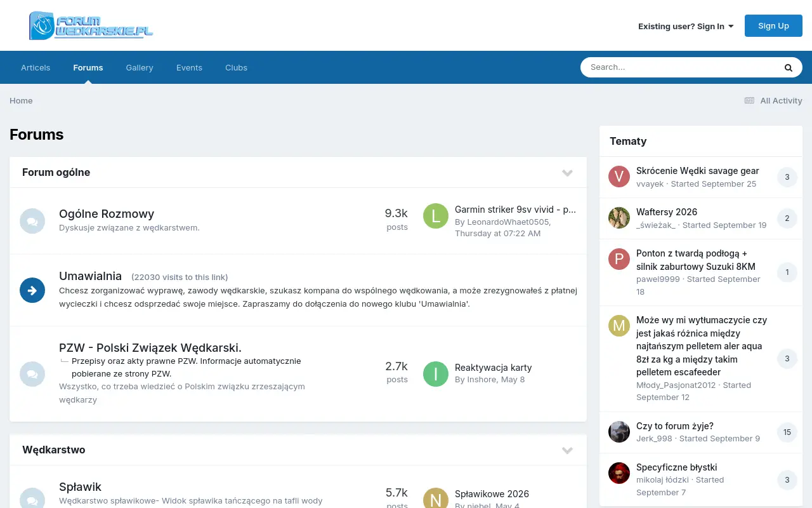
Task: Open the Umawialnia link
Action: 90,276
